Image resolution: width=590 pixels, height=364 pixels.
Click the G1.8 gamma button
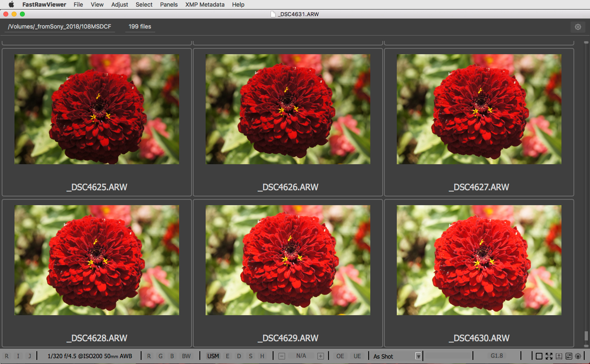496,356
